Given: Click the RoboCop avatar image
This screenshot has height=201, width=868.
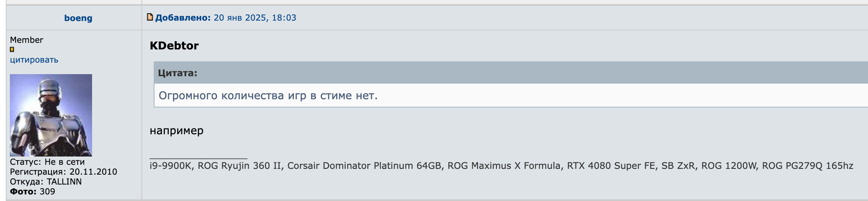Looking at the screenshot, I should pyautogui.click(x=51, y=115).
